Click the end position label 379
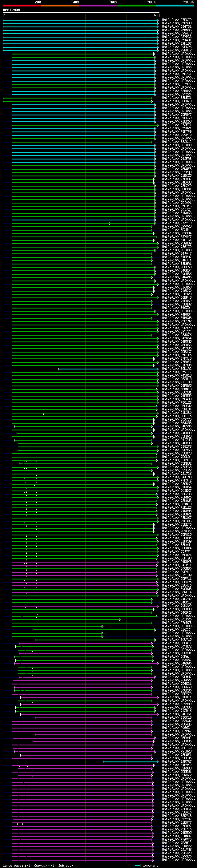 pyautogui.click(x=155, y=15)
